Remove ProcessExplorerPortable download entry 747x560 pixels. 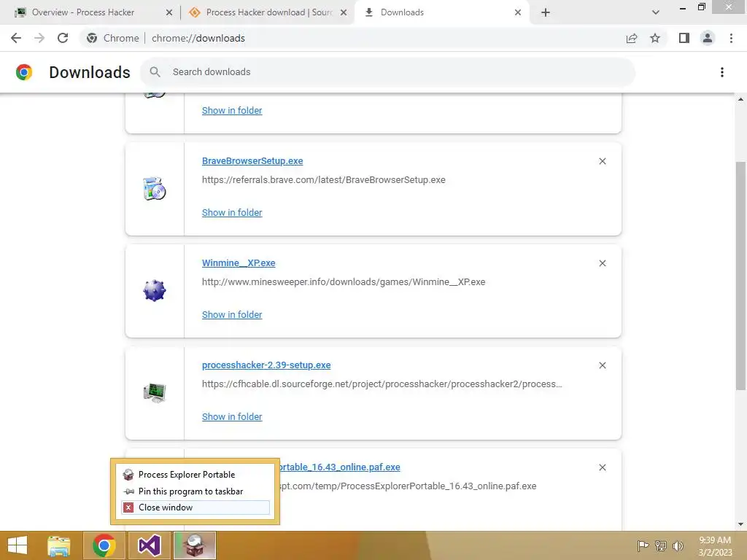603,467
